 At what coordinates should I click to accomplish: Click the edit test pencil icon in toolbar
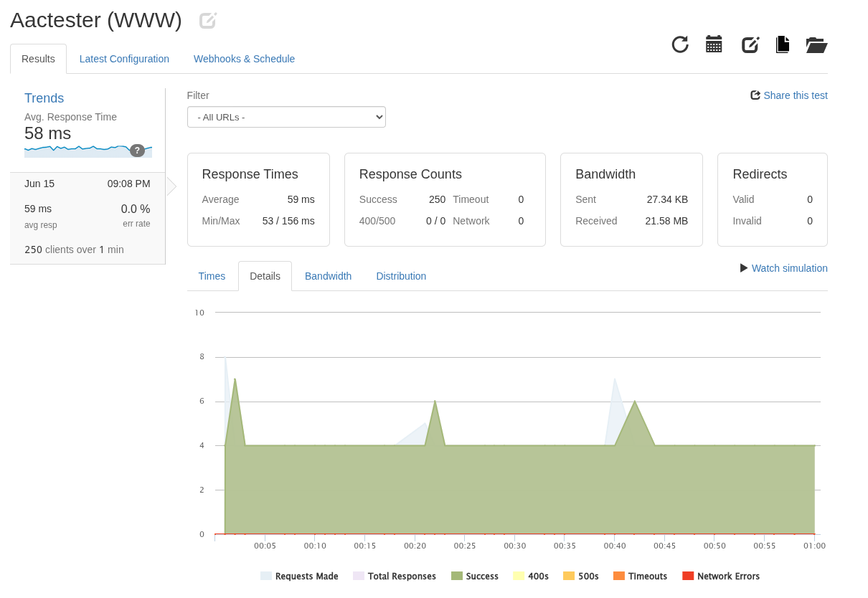[x=750, y=44]
